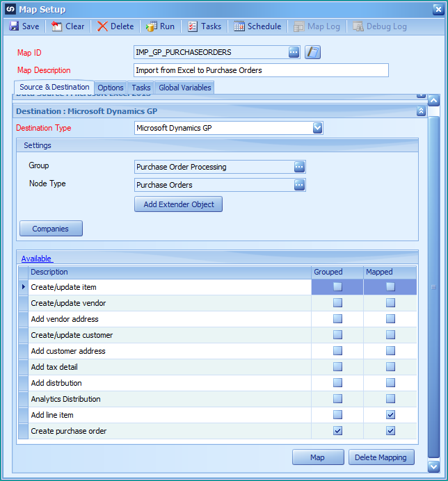The height and width of the screenshot is (481, 448).
Task: Select the Add line item row
Action: pyautogui.click(x=218, y=415)
